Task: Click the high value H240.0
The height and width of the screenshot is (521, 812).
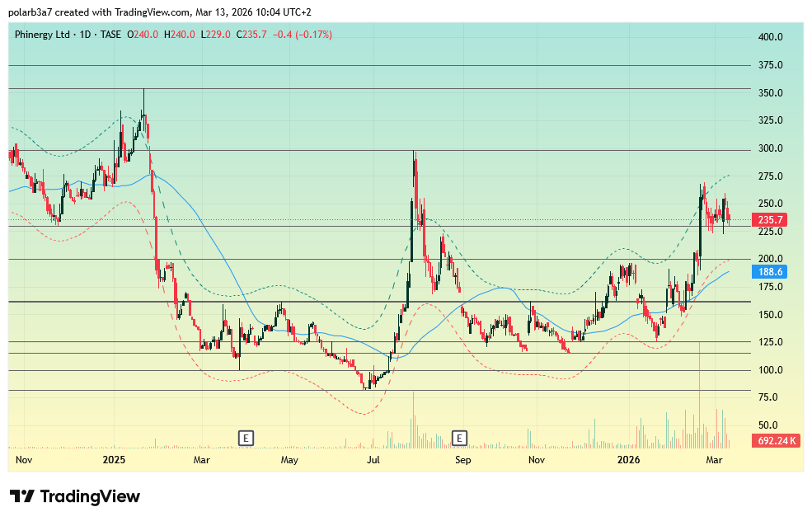Action: coord(180,35)
